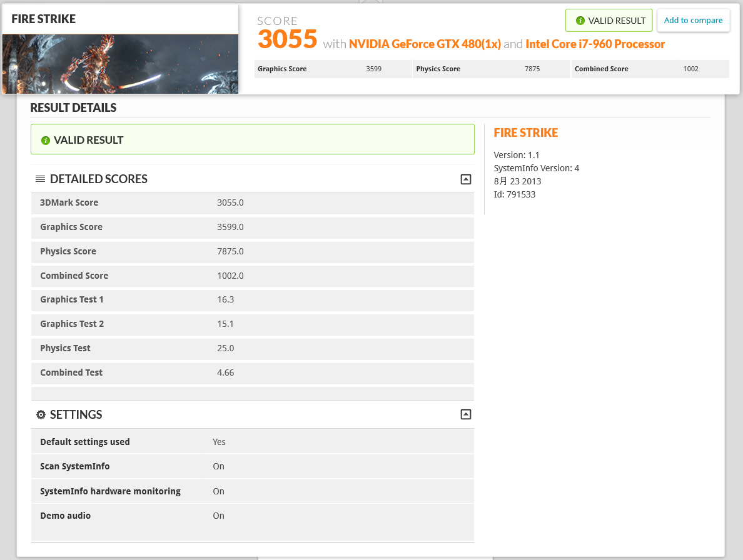Click the result Id: 791533
Screen dimensions: 743x560
click(515, 194)
